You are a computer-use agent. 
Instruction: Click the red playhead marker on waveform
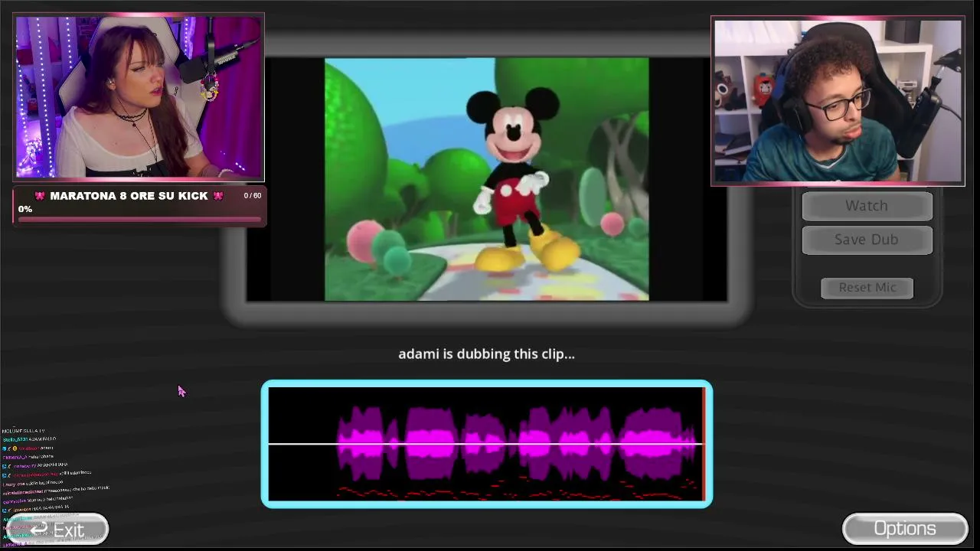pyautogui.click(x=704, y=444)
